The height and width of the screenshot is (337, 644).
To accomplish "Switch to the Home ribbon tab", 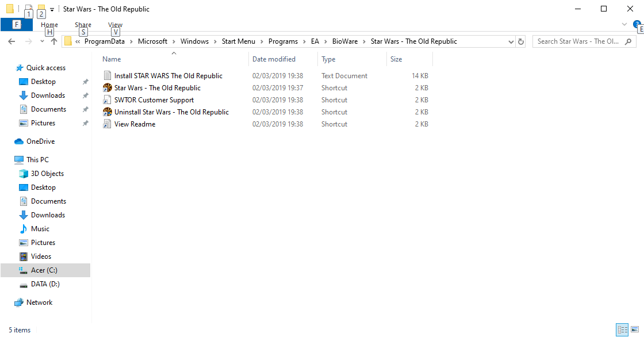I will [49, 25].
